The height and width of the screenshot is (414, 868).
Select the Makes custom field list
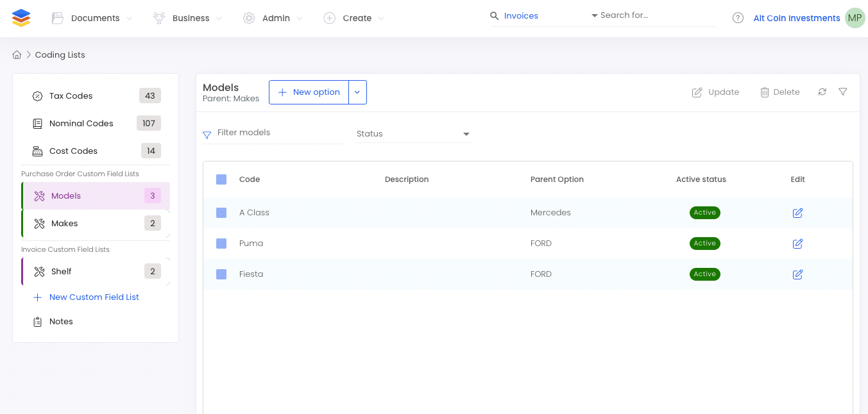click(x=96, y=224)
